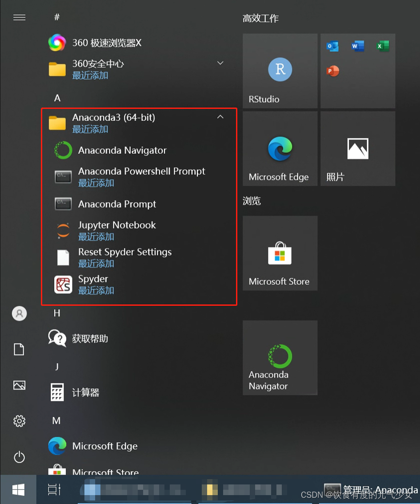Click the 高效工作 tile group title

click(260, 18)
